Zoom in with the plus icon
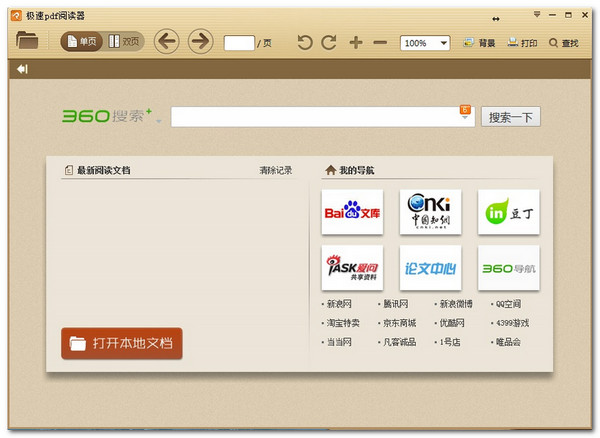Screen dimensions: 600x438 pos(355,43)
